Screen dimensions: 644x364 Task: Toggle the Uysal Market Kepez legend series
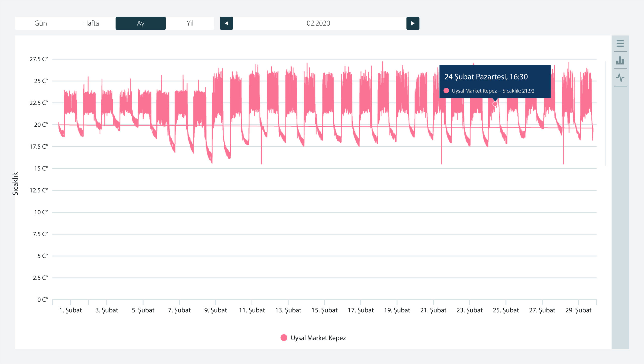313,338
